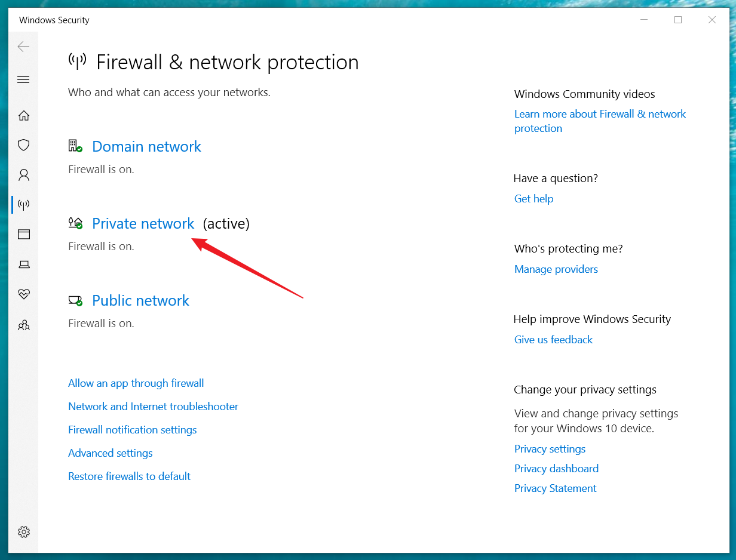This screenshot has height=560, width=736.
Task: Open Private network settings
Action: pos(143,223)
